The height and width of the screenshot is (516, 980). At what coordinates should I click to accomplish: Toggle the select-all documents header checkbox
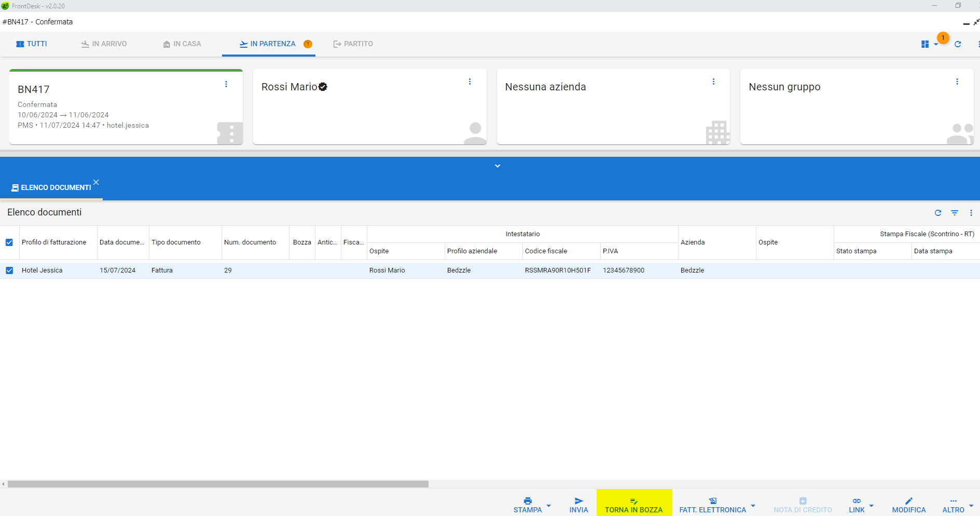click(x=9, y=242)
